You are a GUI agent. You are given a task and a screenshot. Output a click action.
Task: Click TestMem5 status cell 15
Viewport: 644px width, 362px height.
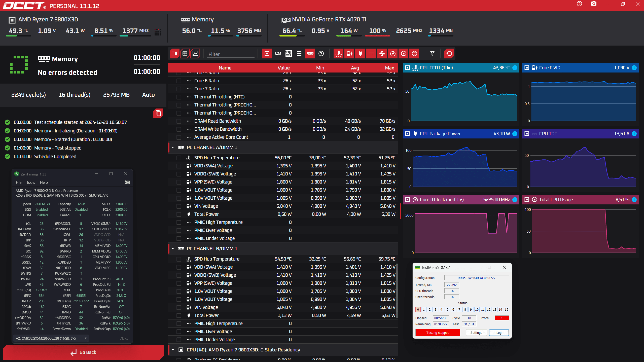pos(507,310)
